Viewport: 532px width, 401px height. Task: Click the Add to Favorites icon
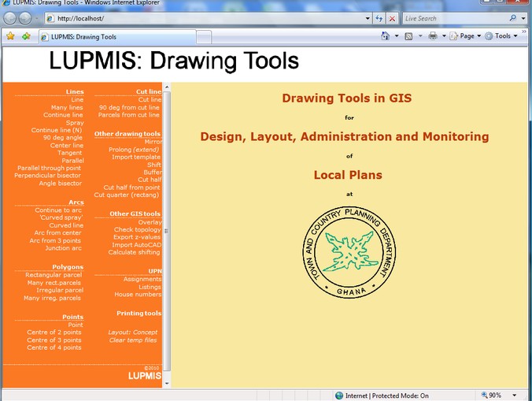click(26, 36)
